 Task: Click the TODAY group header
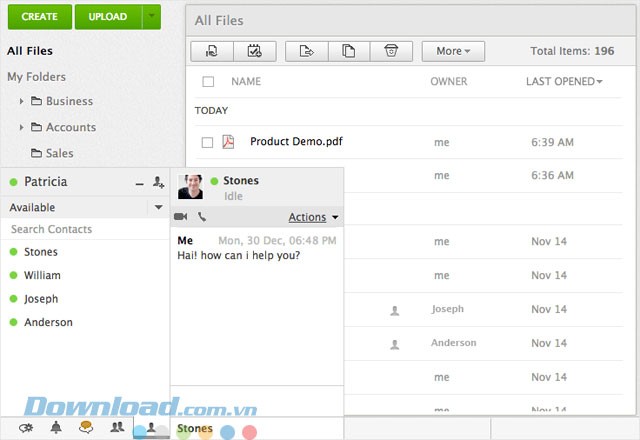(211, 111)
